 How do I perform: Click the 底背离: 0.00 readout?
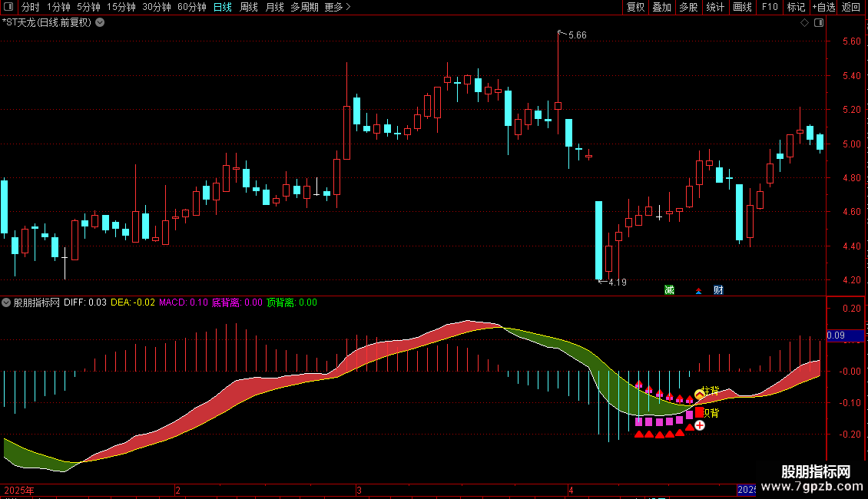(x=237, y=302)
